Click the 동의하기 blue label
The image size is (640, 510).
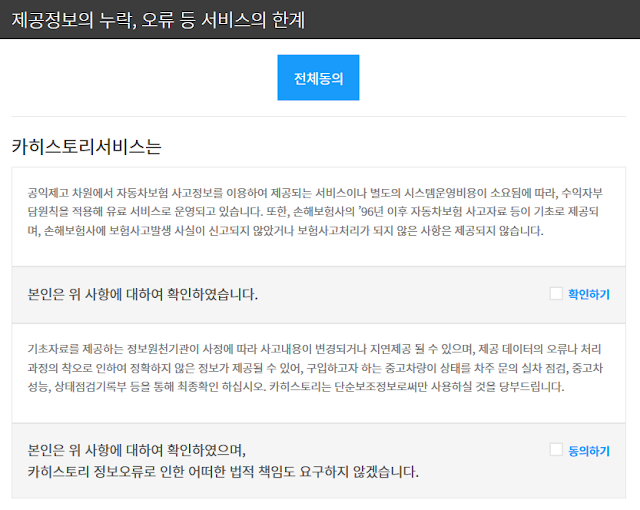pos(589,451)
